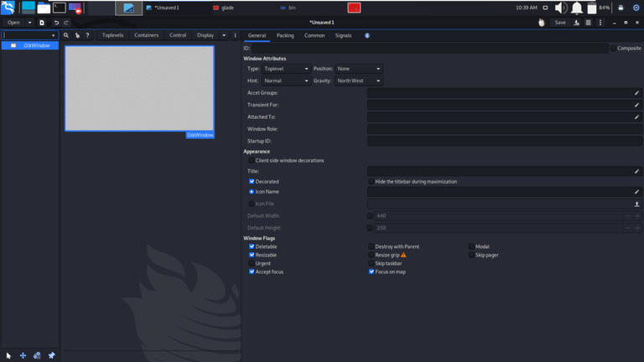Click the undo arrow icon
Screen dimensions: 644x362
point(56,23)
